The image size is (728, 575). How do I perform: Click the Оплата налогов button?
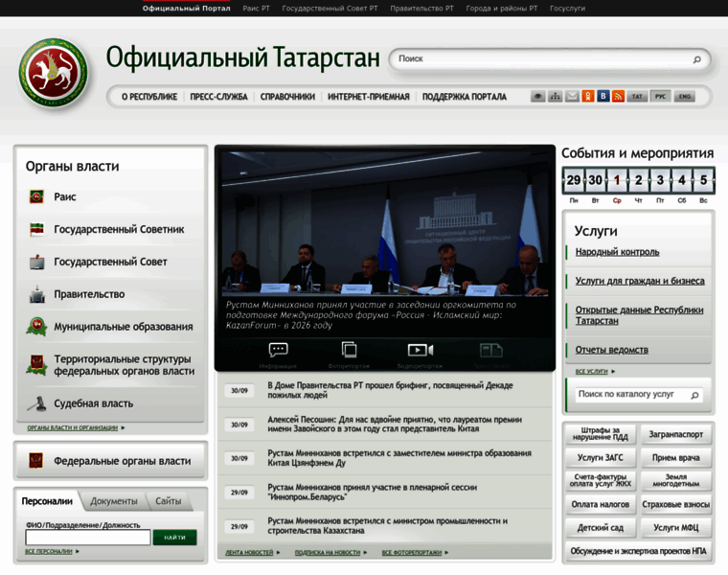pos(600,504)
